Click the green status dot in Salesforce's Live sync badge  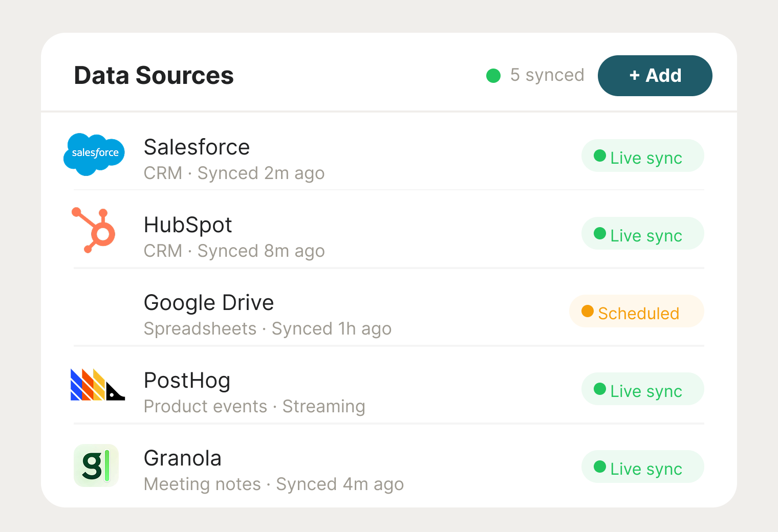point(599,156)
